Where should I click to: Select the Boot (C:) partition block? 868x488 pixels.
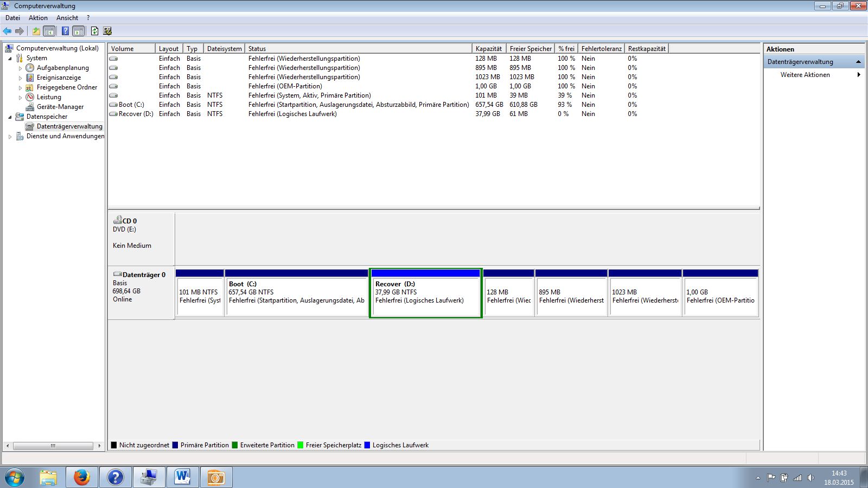pos(296,296)
